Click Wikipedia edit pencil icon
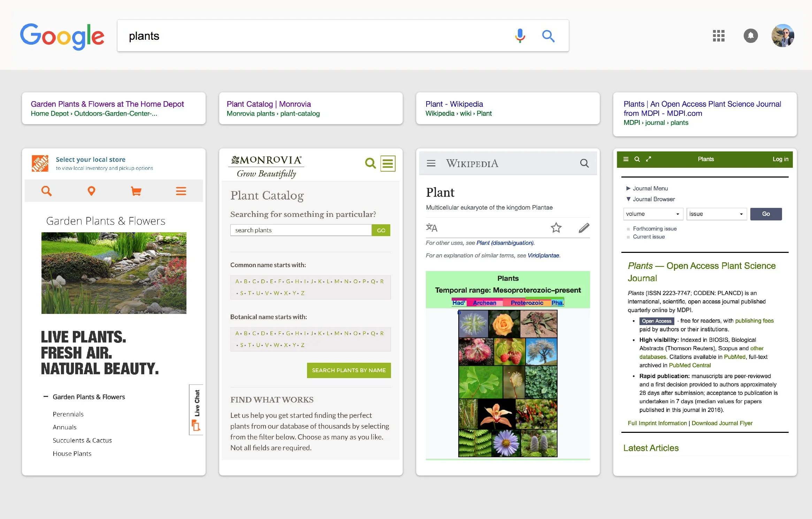 click(x=584, y=228)
